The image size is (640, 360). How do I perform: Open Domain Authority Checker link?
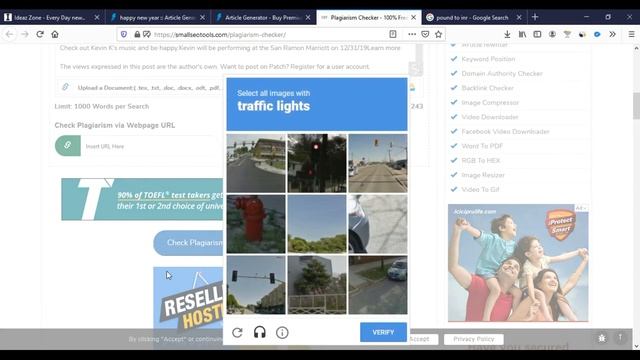pos(502,73)
